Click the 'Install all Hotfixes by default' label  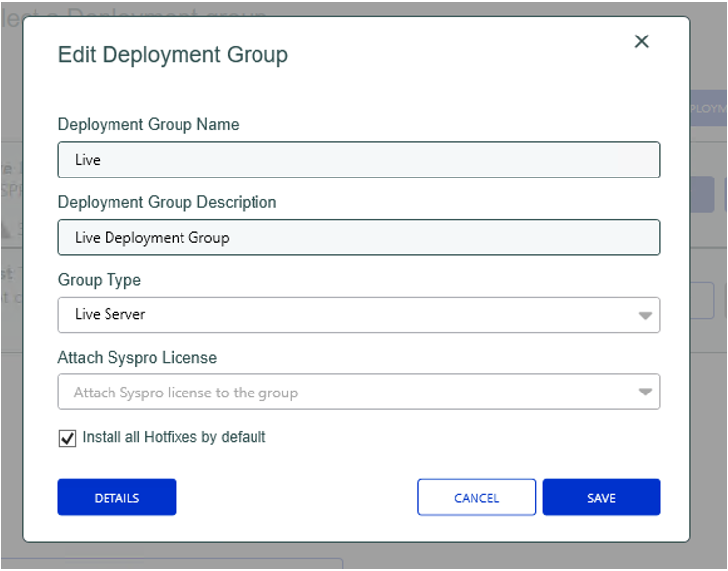(174, 437)
